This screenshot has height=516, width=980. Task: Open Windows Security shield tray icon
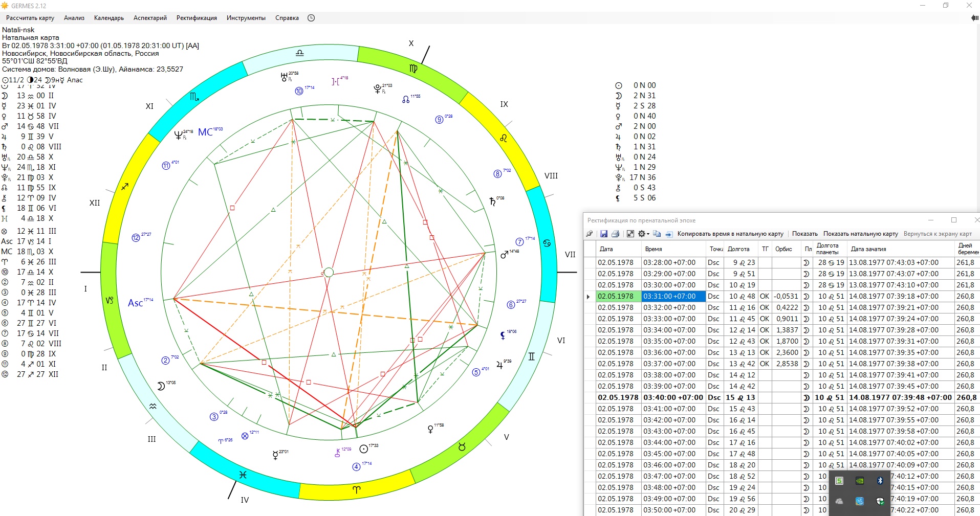tap(880, 501)
